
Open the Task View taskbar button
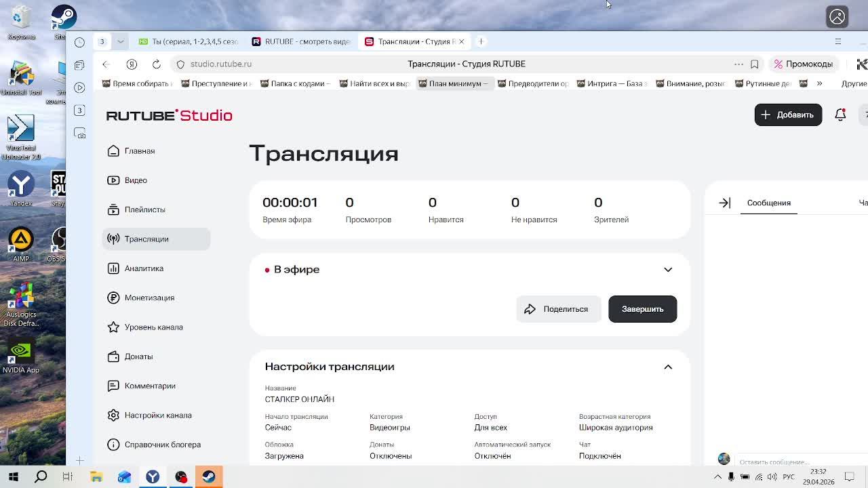click(68, 476)
